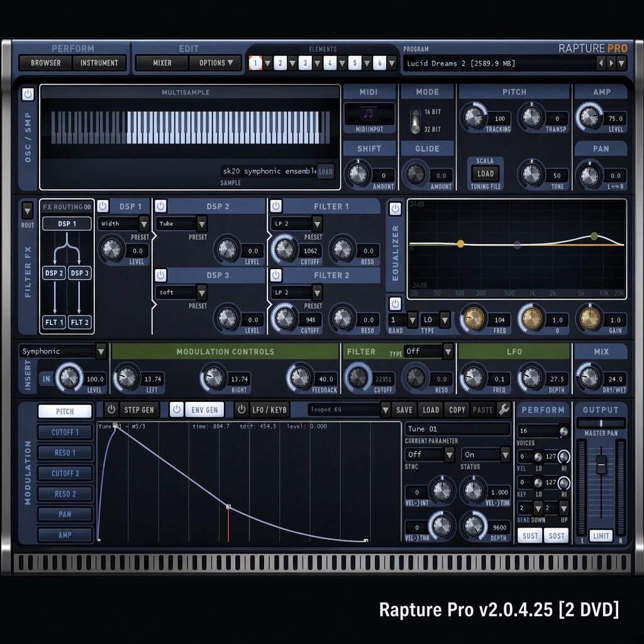Open the Symphonic insert effect dropdown

coord(101,351)
